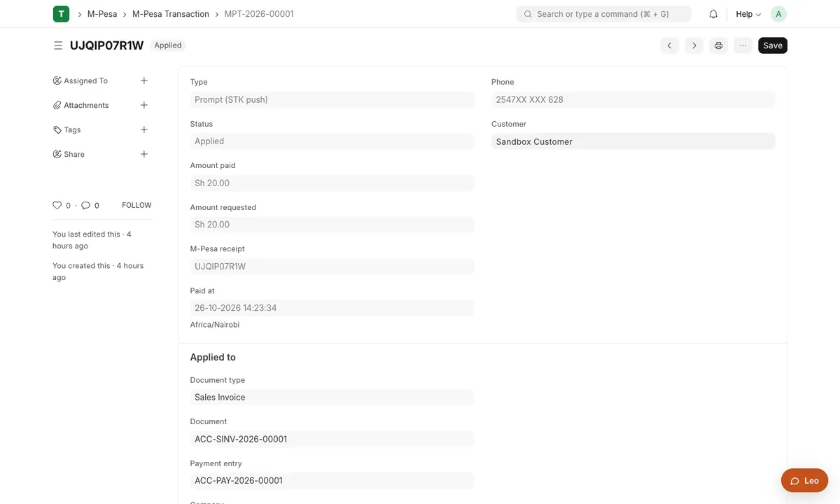
Task: Click the Customer field Sandbox Customer
Action: pos(633,141)
